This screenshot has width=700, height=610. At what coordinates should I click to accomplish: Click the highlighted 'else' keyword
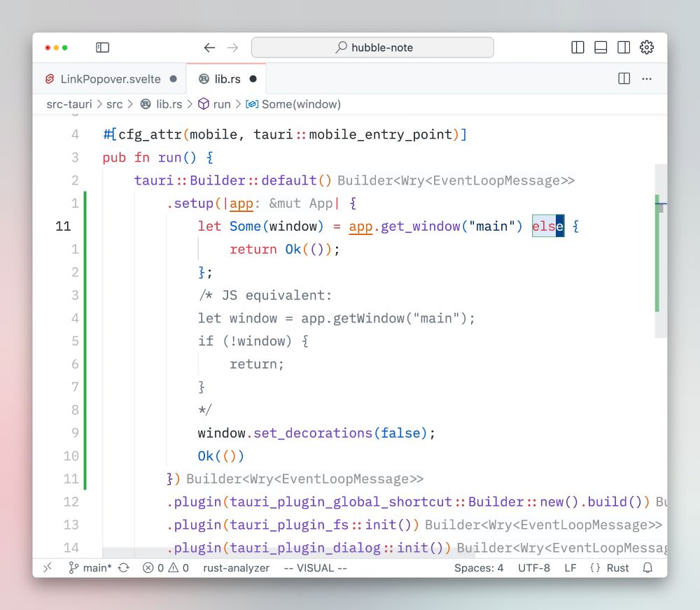(548, 226)
